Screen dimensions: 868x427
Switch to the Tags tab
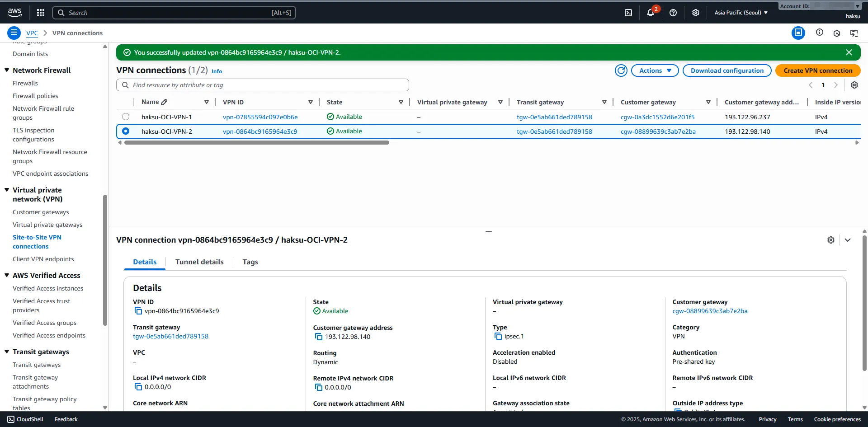250,262
